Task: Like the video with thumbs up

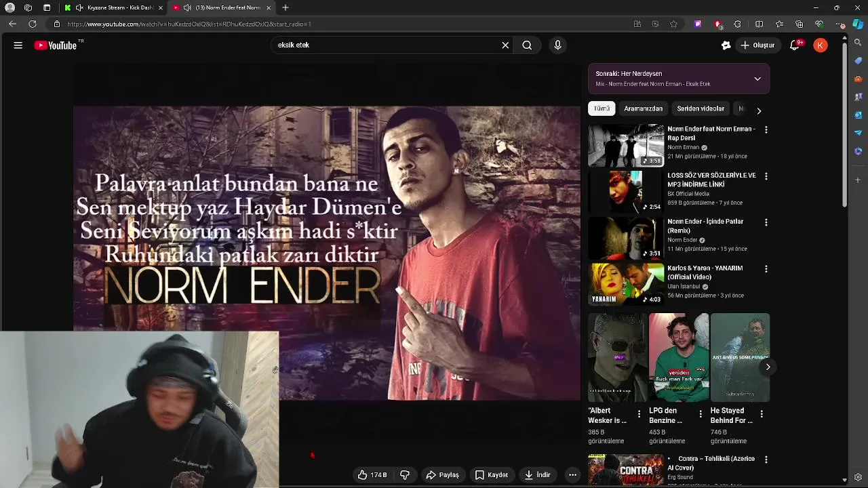Action: click(x=372, y=475)
